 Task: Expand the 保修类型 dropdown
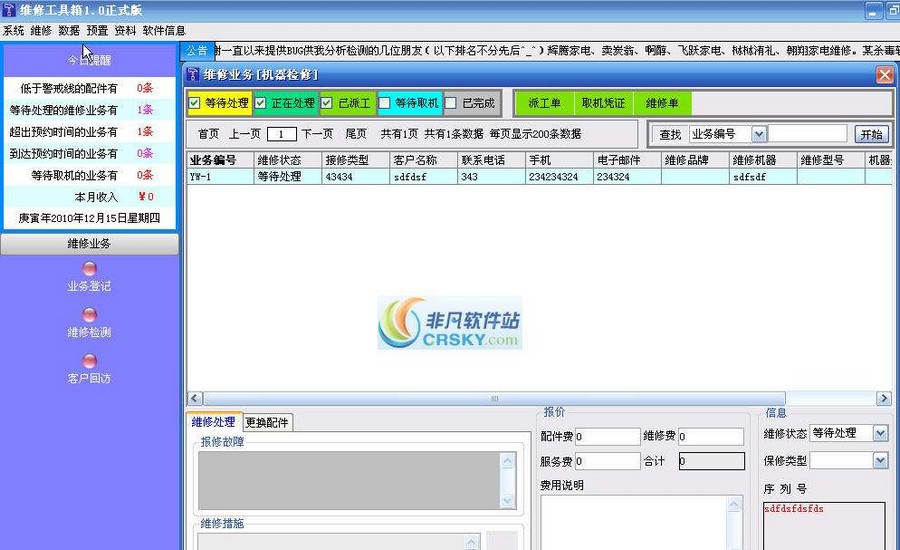click(880, 461)
